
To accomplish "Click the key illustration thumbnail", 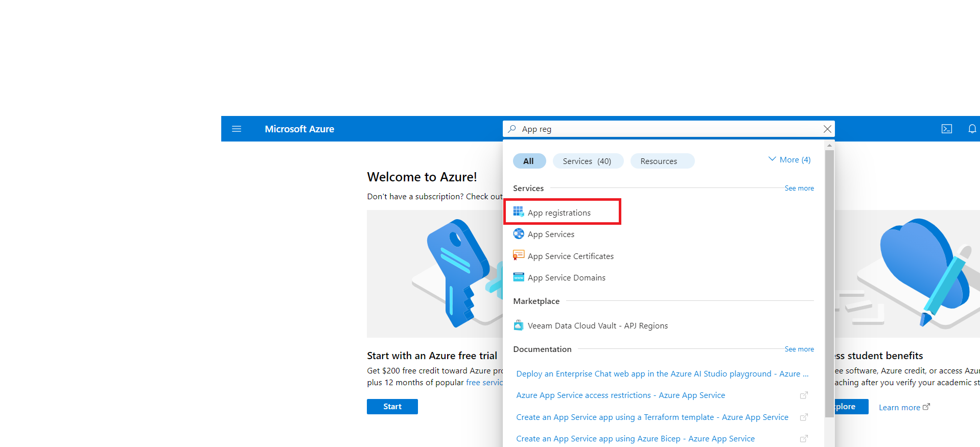I will click(435, 274).
